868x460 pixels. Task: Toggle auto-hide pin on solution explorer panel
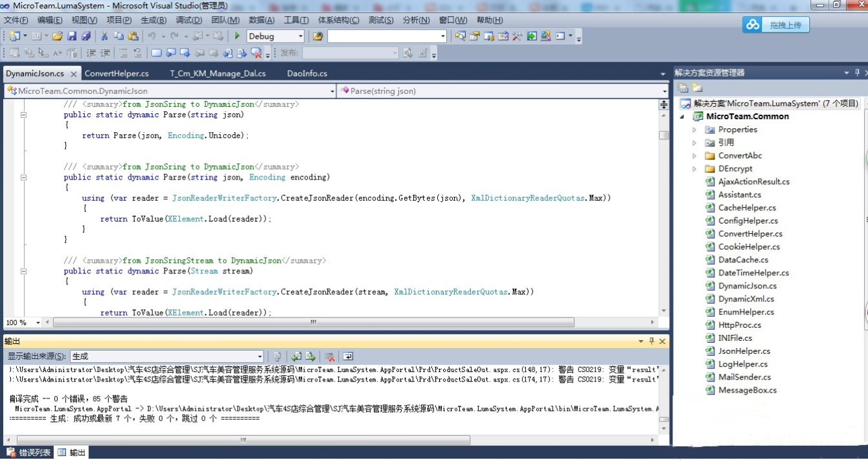point(857,73)
